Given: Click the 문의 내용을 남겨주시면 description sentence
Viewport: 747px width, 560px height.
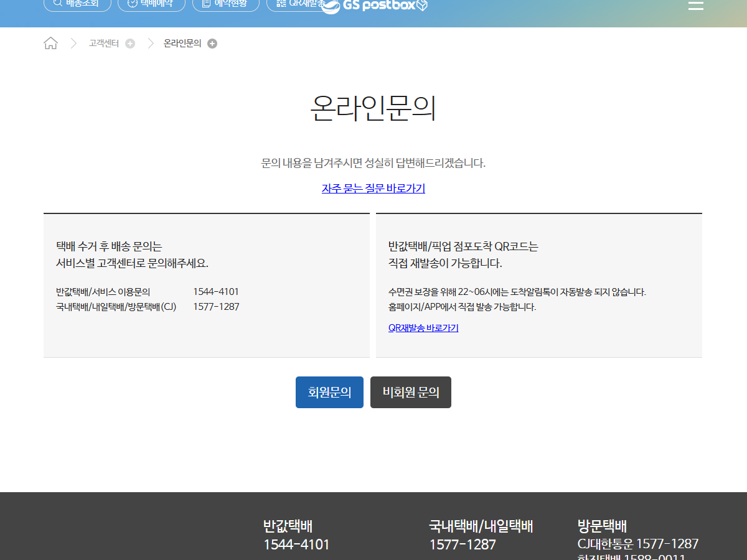Looking at the screenshot, I should (374, 164).
